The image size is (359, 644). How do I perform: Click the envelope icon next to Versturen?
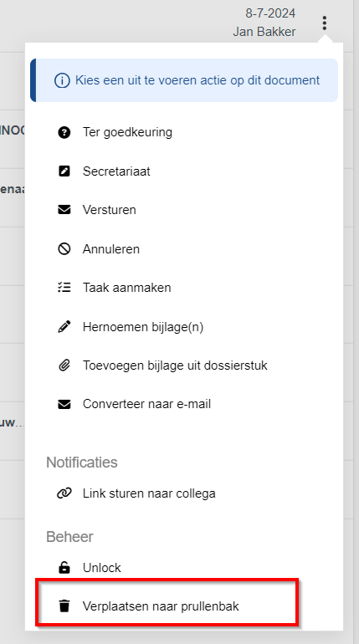[64, 210]
